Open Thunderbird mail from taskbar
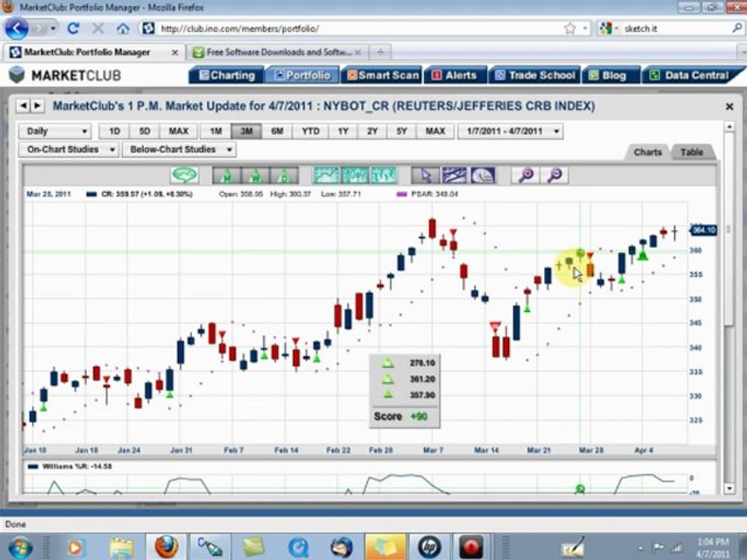This screenshot has height=560, width=747. tap(342, 548)
